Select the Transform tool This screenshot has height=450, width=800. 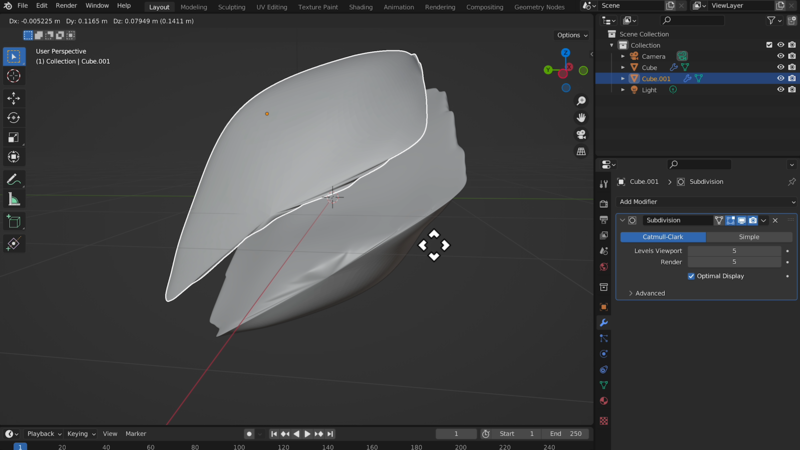tap(14, 157)
